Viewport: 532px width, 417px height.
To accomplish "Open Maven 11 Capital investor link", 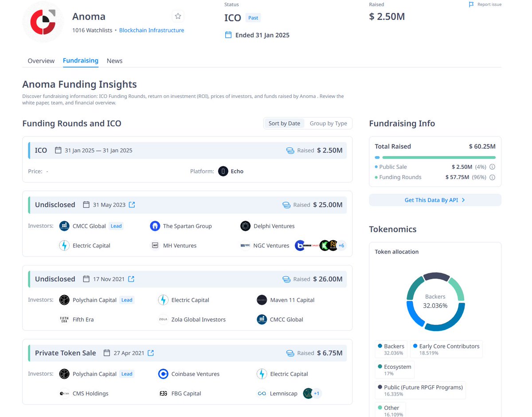I will pyautogui.click(x=292, y=300).
